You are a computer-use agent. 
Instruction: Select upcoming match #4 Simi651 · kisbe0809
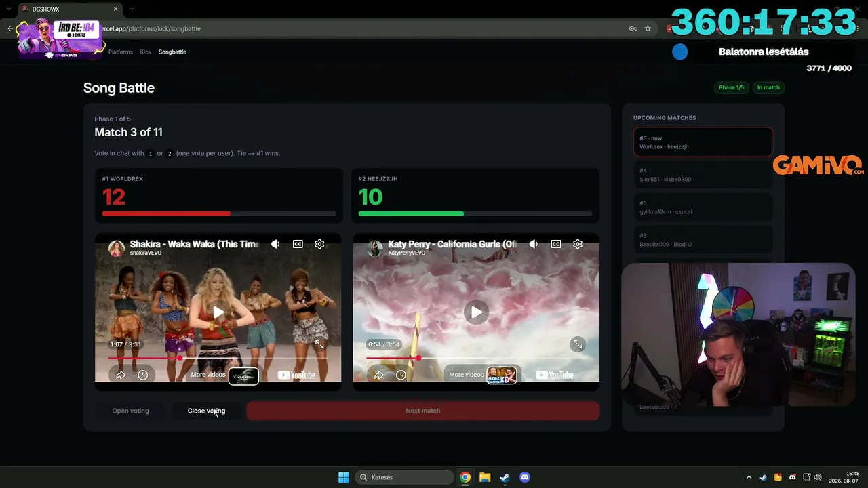pyautogui.click(x=703, y=175)
